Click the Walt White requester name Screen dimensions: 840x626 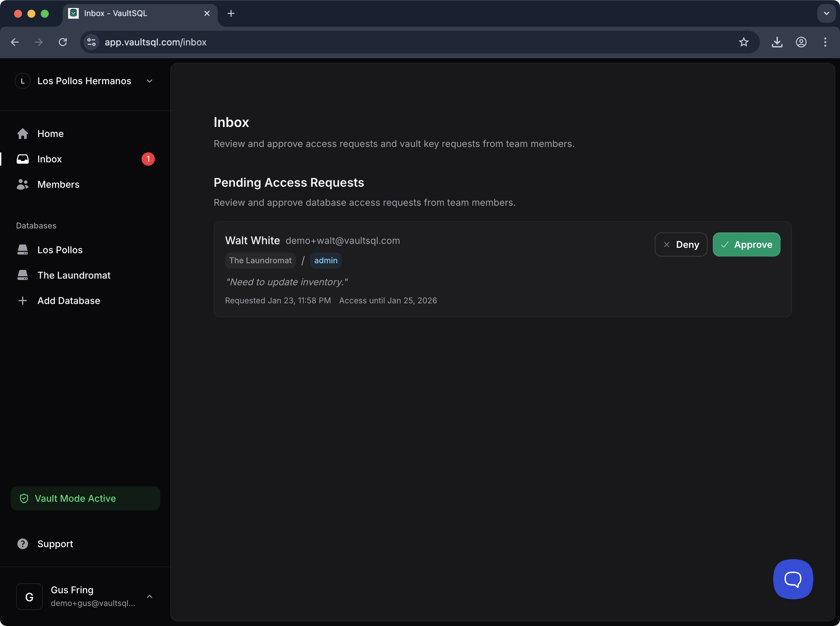click(x=252, y=240)
